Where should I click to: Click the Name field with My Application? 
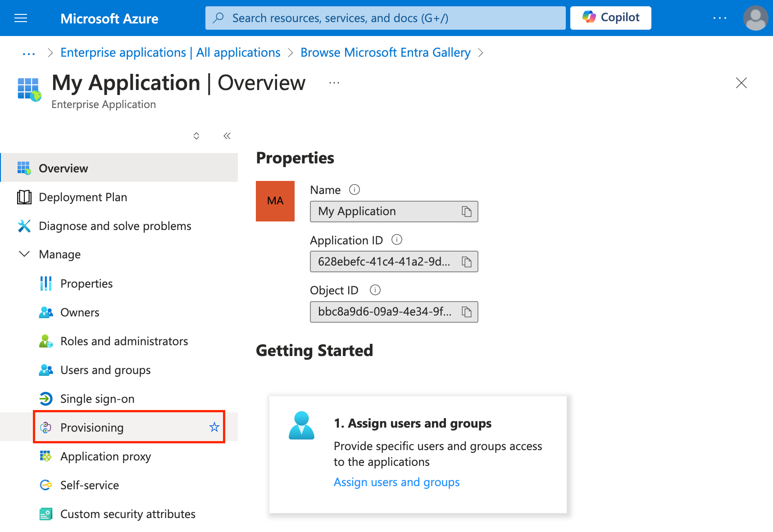tap(394, 212)
